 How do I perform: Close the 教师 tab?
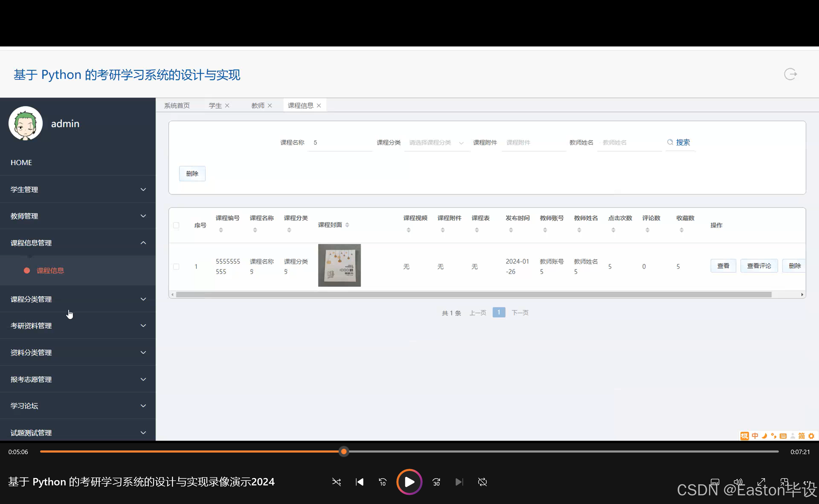click(x=270, y=105)
